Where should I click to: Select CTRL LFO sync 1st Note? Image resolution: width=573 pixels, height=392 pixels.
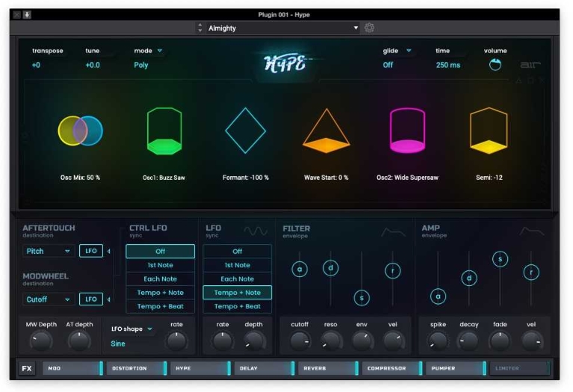[160, 265]
